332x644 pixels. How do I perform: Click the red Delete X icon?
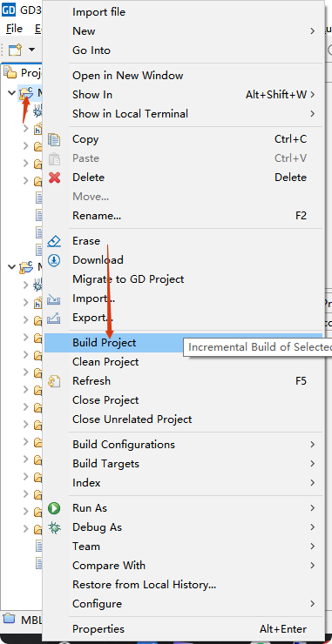point(54,178)
